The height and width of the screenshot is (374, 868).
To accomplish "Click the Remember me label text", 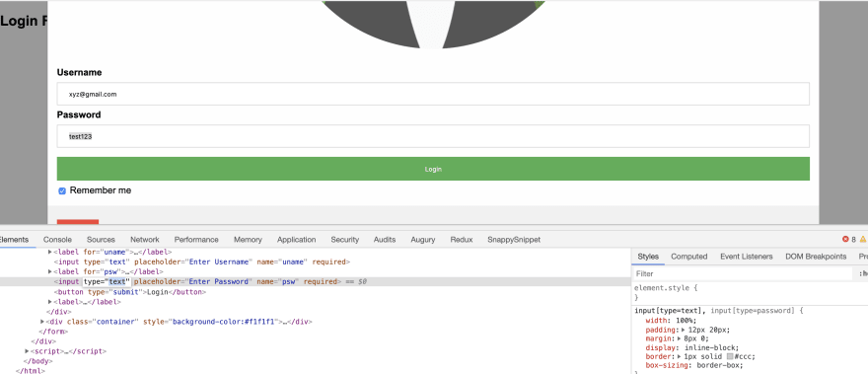I will [101, 190].
